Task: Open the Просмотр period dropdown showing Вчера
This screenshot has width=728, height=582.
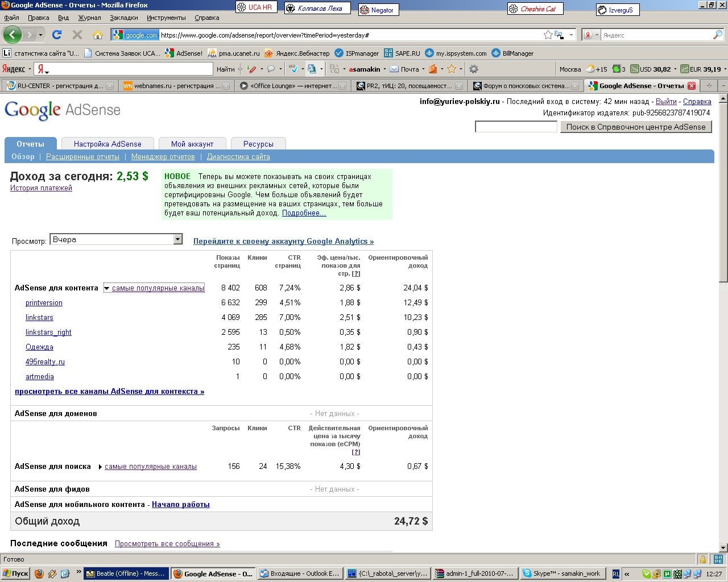Action: point(177,239)
